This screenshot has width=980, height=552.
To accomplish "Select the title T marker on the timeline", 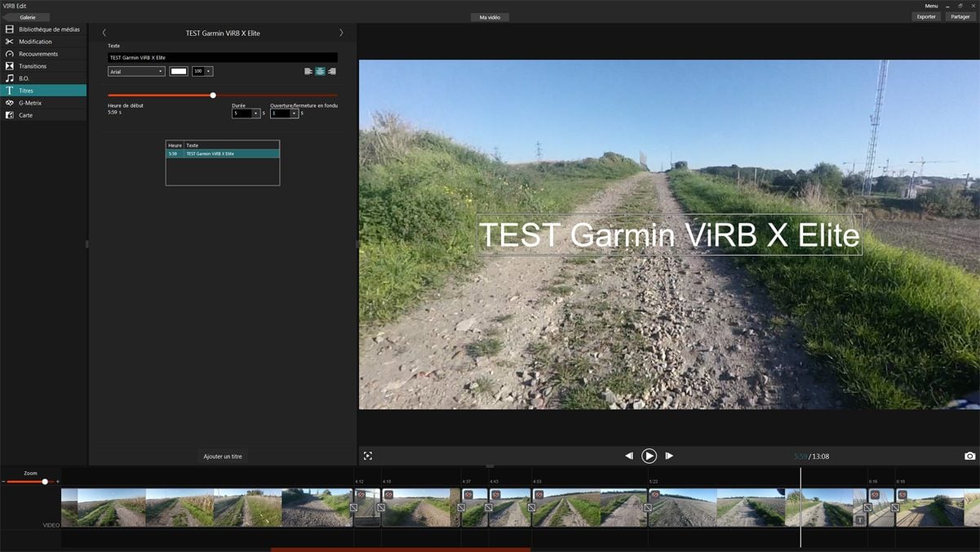I will pos(860,520).
